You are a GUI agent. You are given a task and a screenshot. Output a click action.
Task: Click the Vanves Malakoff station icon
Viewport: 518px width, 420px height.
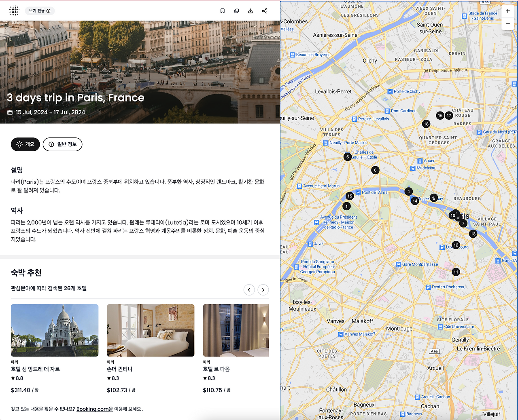tap(341, 334)
